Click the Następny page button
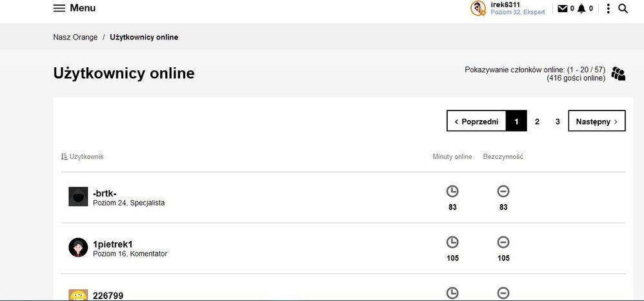Image resolution: width=644 pixels, height=301 pixels. coord(596,121)
